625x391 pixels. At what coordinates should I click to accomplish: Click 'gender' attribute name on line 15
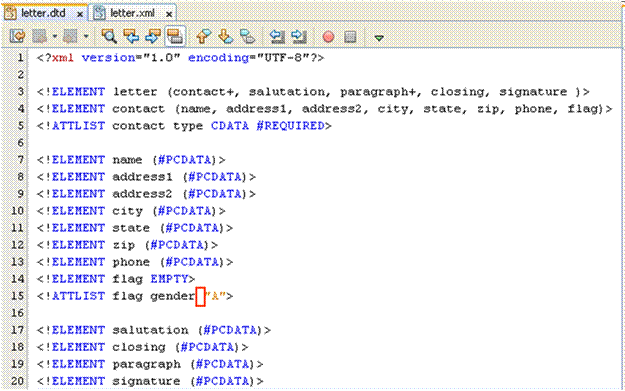(x=173, y=296)
